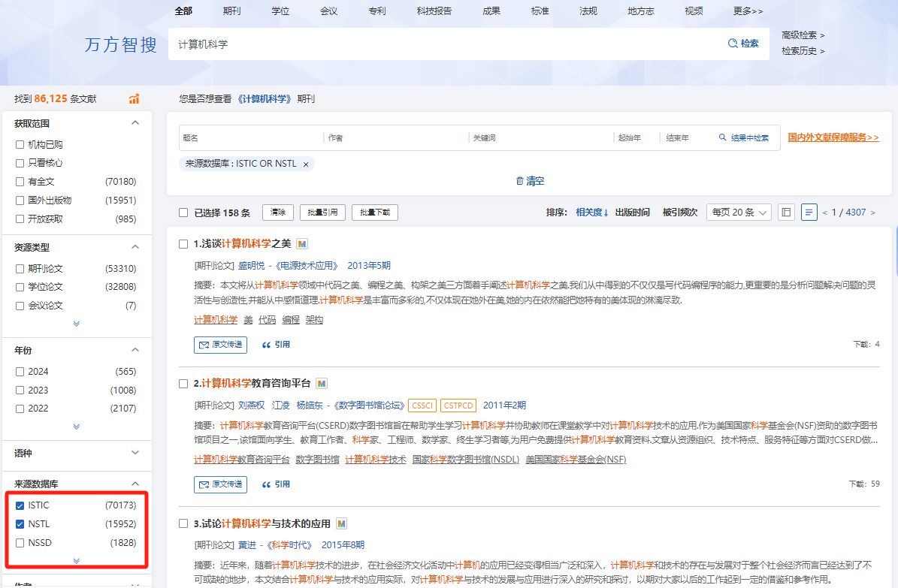Click the 题名 title filter field

[x=251, y=138]
